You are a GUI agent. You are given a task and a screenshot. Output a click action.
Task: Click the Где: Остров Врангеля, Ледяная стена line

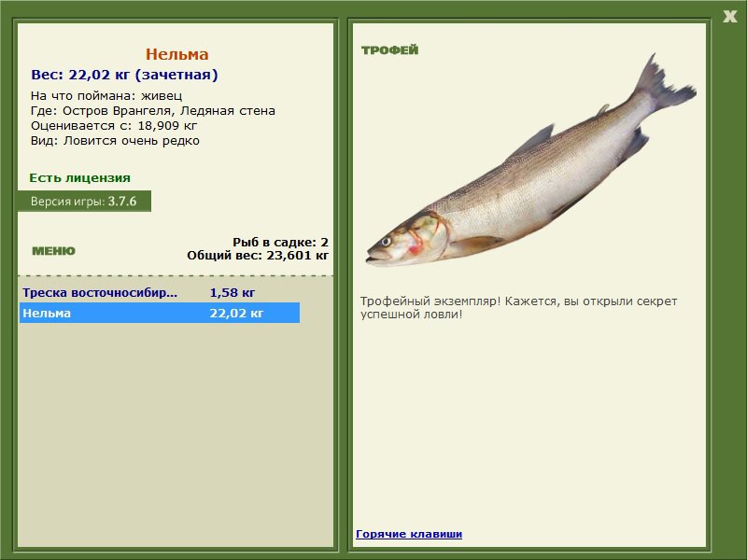153,111
